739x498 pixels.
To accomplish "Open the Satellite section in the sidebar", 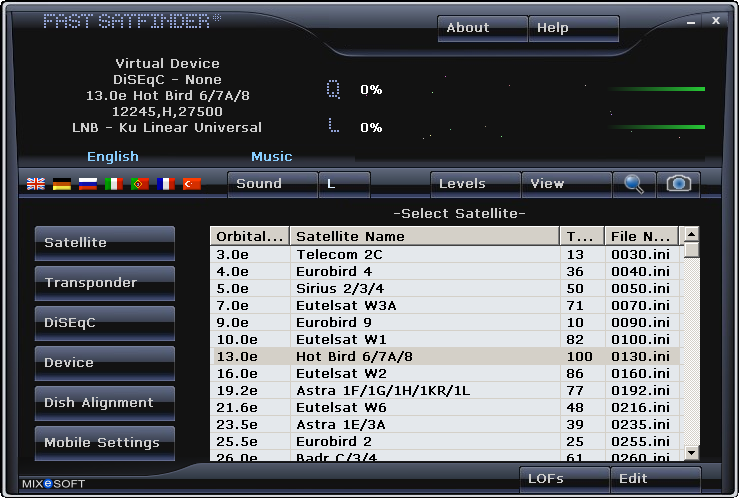I will click(x=105, y=243).
